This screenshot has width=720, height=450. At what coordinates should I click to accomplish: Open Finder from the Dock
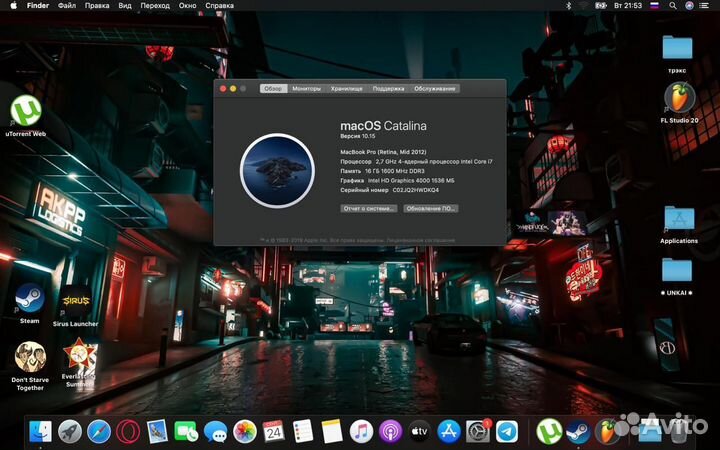point(40,432)
